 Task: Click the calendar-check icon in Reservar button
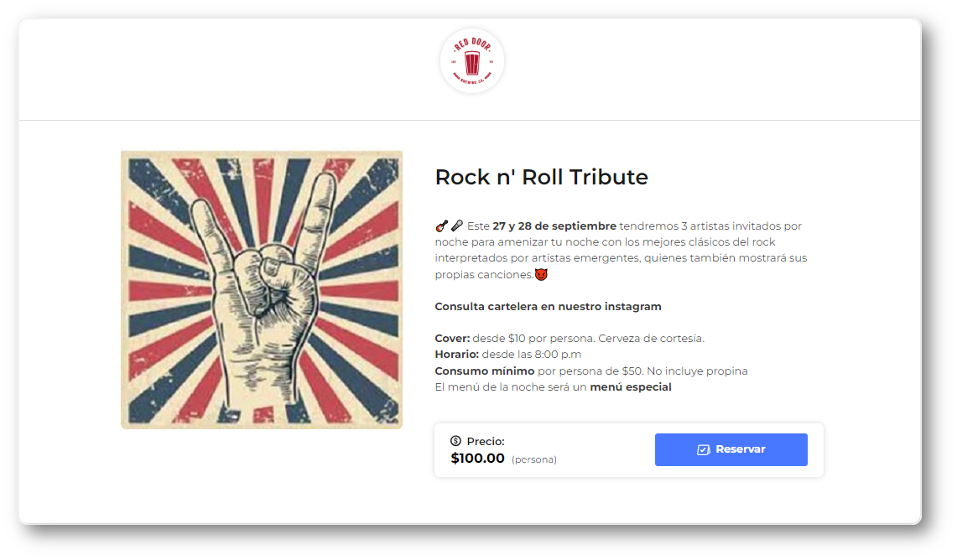(704, 450)
